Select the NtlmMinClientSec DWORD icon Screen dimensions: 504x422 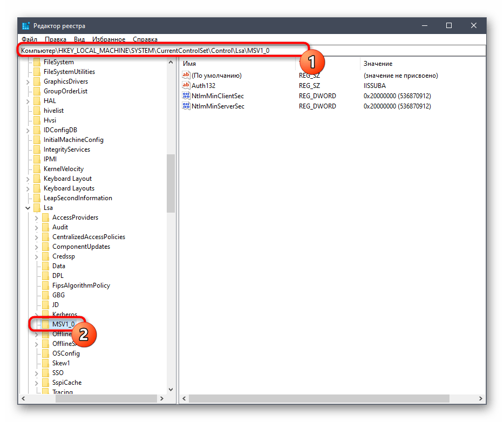(187, 96)
